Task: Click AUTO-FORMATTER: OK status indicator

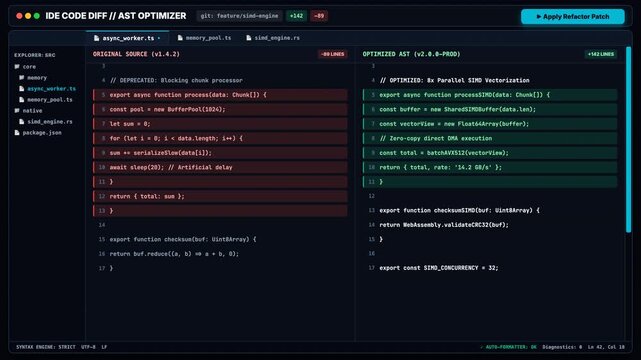Action: point(508,347)
